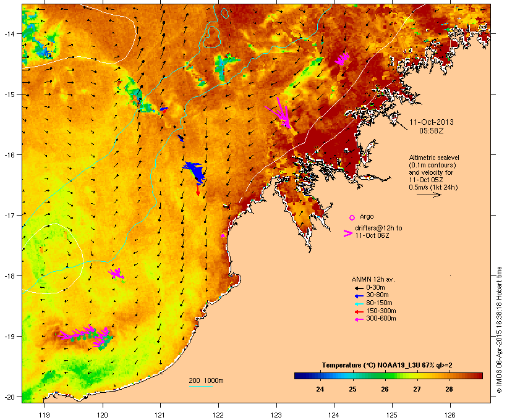Click the longitude axis label 122
This screenshot has width=507, height=420.
pos(218,415)
